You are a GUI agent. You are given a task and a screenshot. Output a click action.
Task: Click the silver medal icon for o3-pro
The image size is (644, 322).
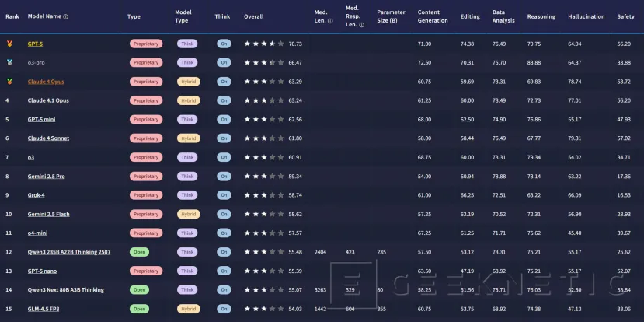[x=9, y=62]
